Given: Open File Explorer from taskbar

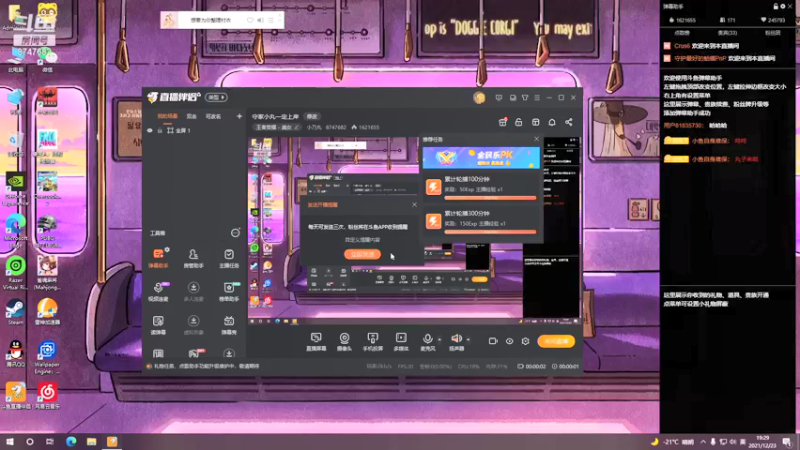Looking at the screenshot, I should [x=91, y=441].
